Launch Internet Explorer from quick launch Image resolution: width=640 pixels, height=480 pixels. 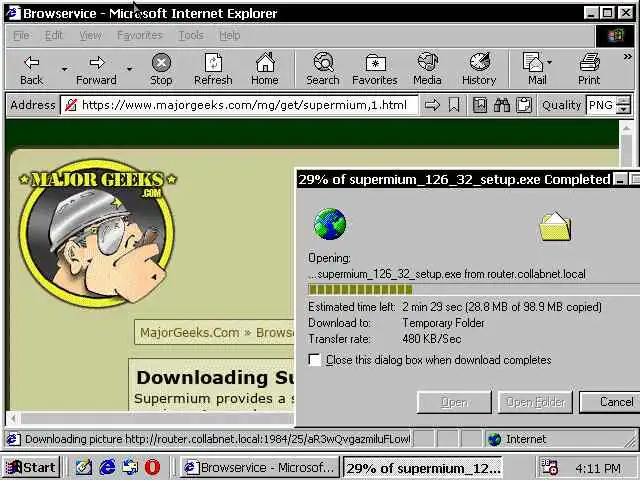pos(107,467)
